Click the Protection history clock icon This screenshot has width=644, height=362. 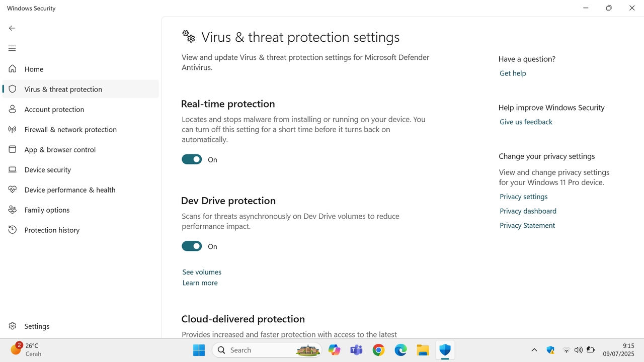[x=13, y=230]
